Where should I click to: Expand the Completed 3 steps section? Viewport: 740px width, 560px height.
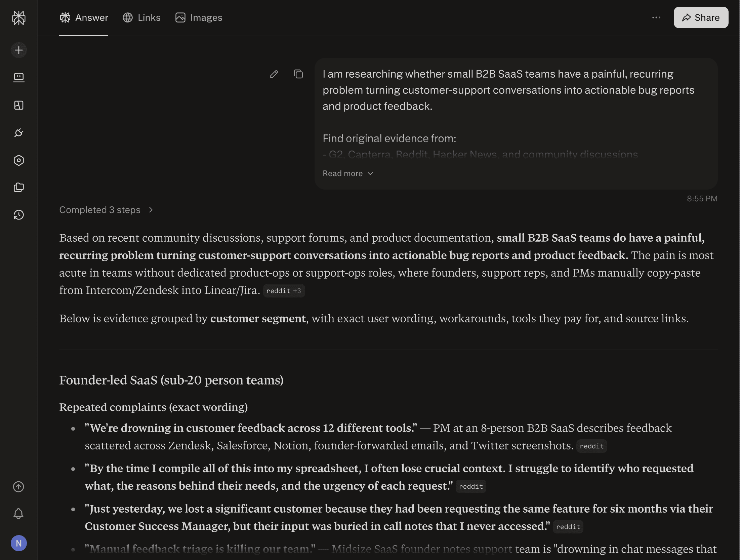coord(106,210)
